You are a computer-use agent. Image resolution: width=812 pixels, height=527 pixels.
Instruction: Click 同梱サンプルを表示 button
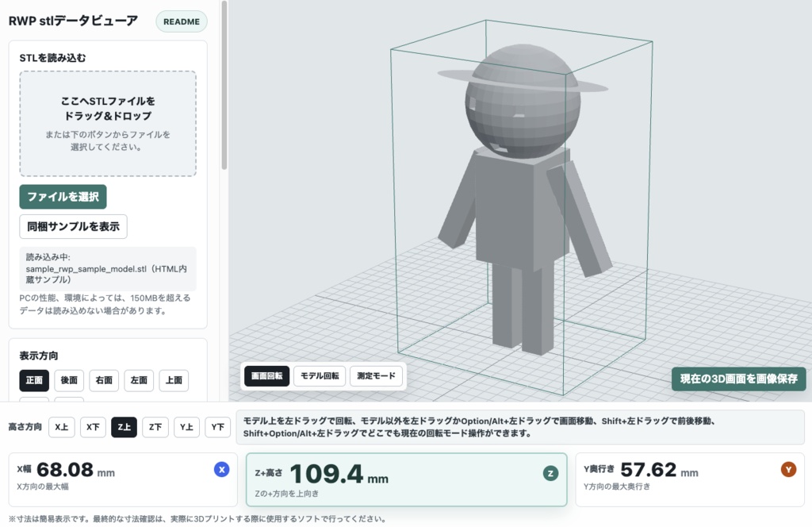[73, 226]
